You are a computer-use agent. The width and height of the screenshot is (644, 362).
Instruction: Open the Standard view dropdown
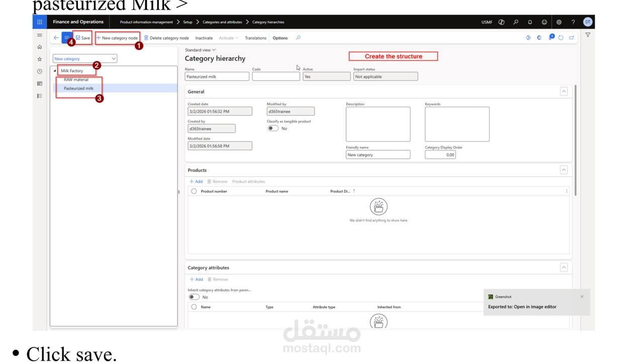coord(200,50)
